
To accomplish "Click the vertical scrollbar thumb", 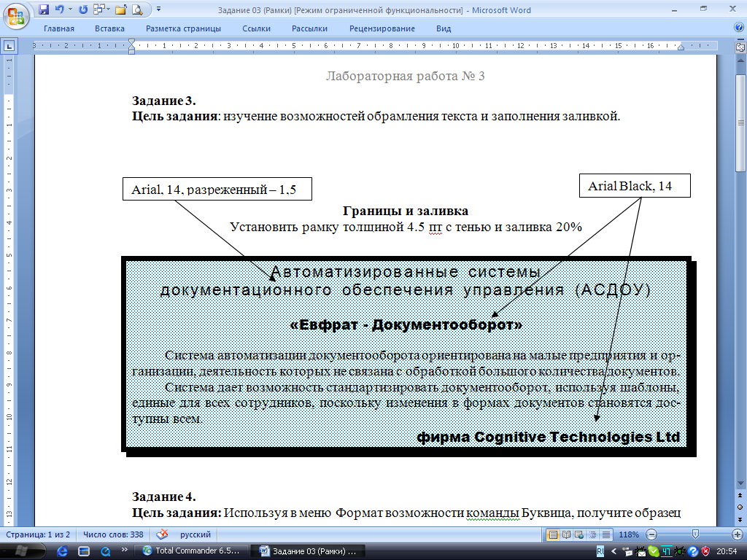I will [x=740, y=122].
